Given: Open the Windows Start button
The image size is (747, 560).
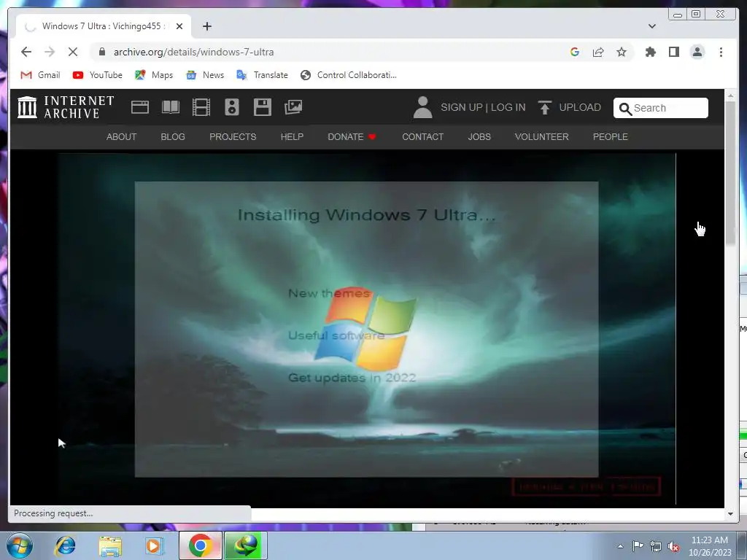Looking at the screenshot, I should pos(20,545).
